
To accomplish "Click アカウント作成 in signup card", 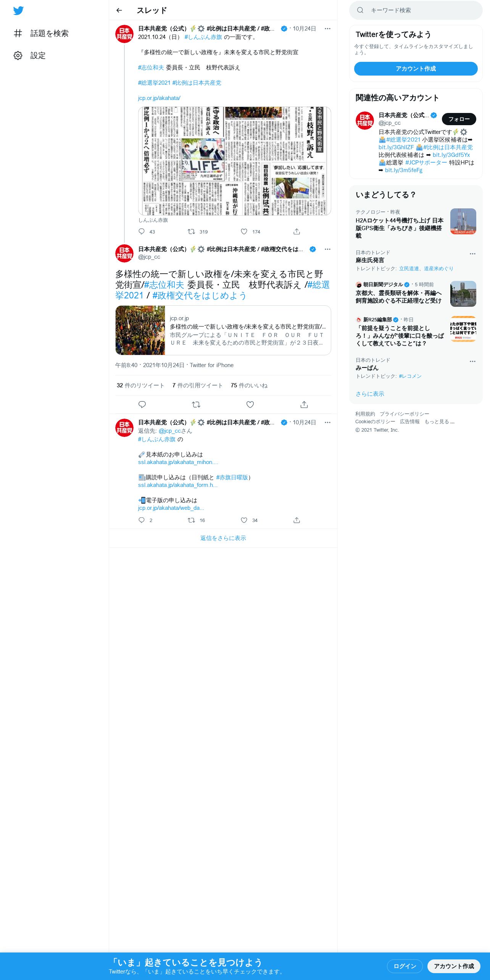I will tap(416, 69).
